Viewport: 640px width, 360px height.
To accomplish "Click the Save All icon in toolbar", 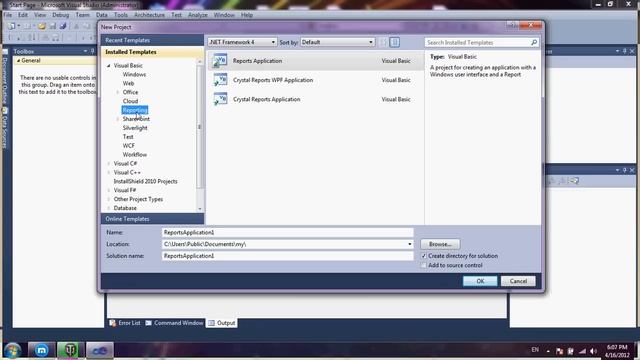I will (63, 26).
